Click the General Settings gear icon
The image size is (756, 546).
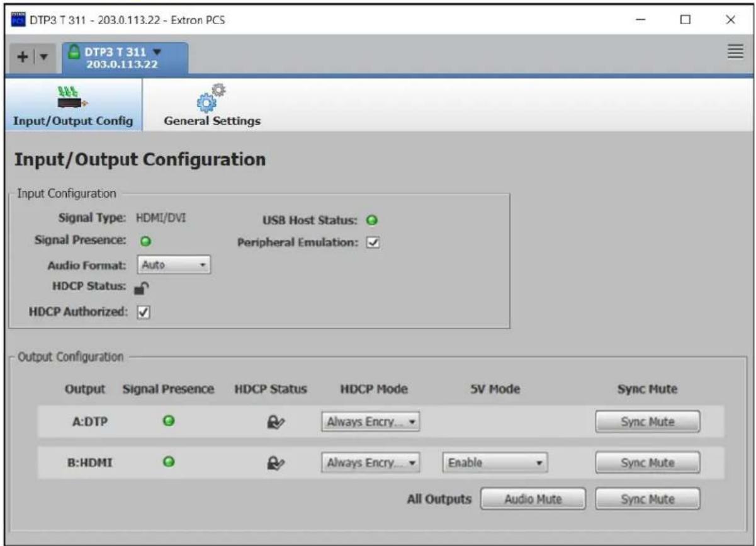coord(212,96)
